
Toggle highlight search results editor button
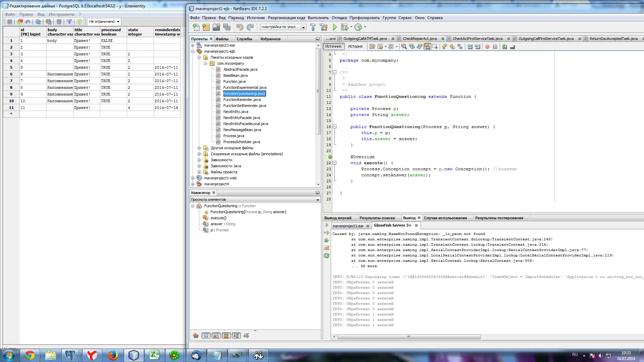click(427, 47)
